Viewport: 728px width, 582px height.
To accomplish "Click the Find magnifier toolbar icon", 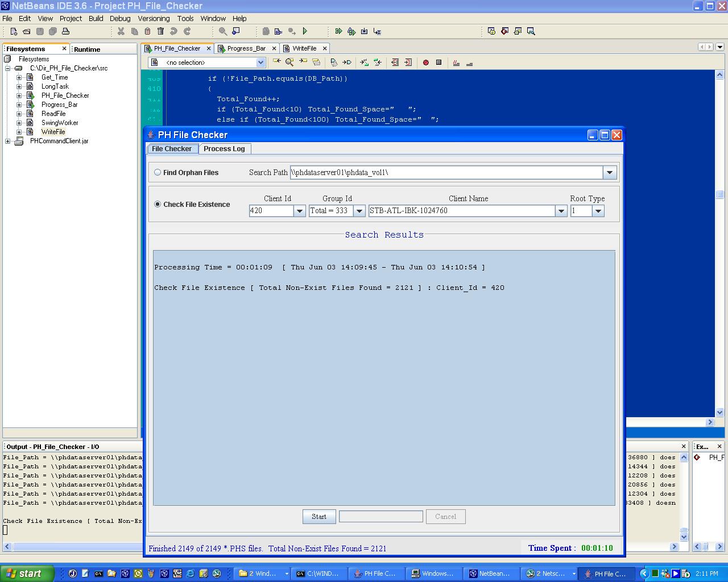I will click(x=223, y=31).
